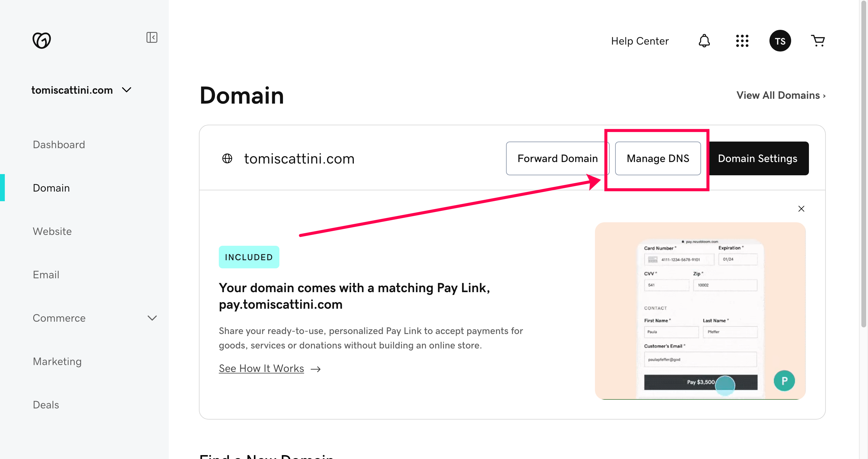Open the apps grid menu
The image size is (868, 459).
[x=742, y=41]
